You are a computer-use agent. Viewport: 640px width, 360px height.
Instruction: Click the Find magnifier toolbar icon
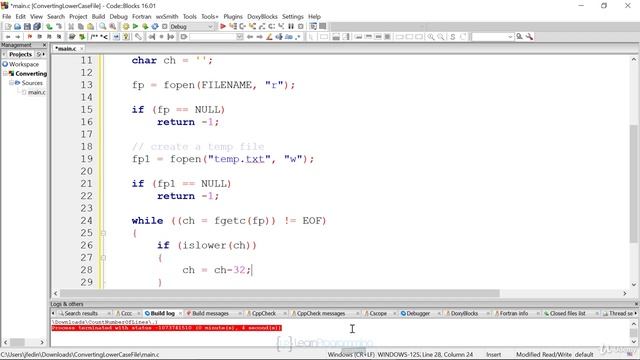coord(102,27)
